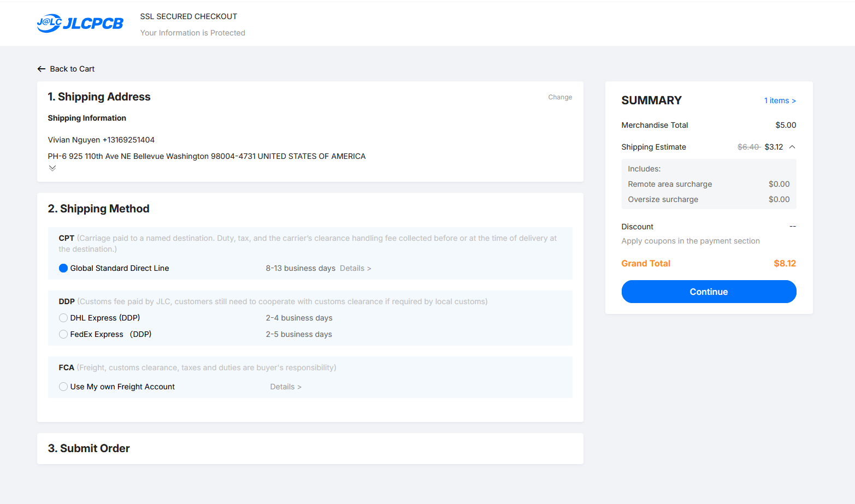
Task: Click the 1. Shipping Address heading
Action: [99, 97]
